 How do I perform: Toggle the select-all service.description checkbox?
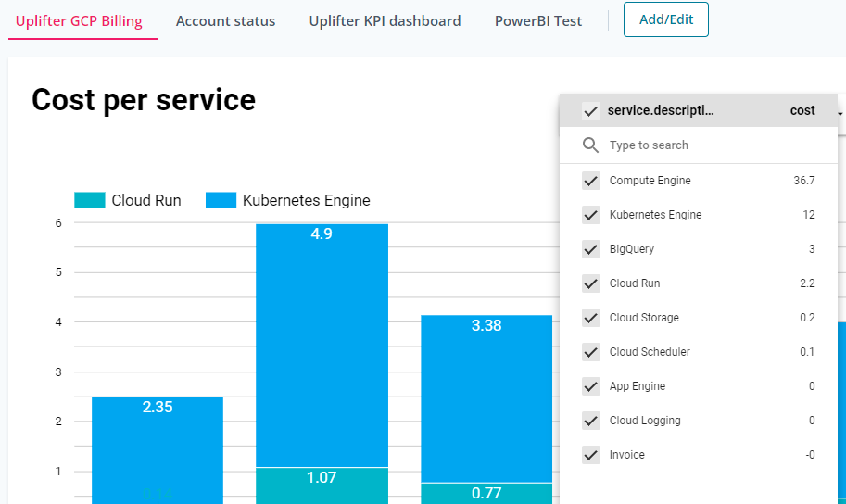[x=591, y=111]
